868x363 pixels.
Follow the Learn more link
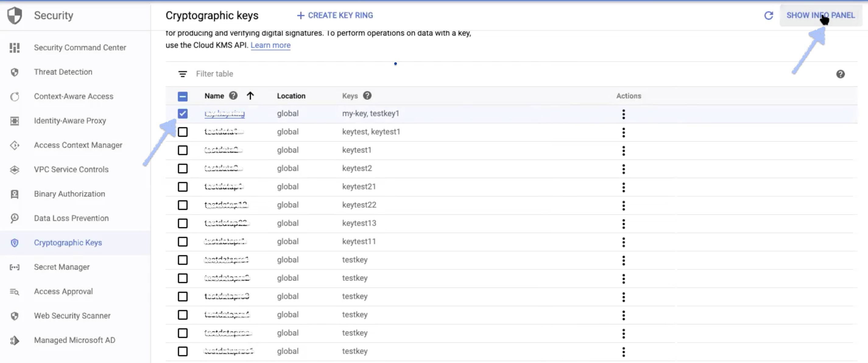tap(270, 45)
